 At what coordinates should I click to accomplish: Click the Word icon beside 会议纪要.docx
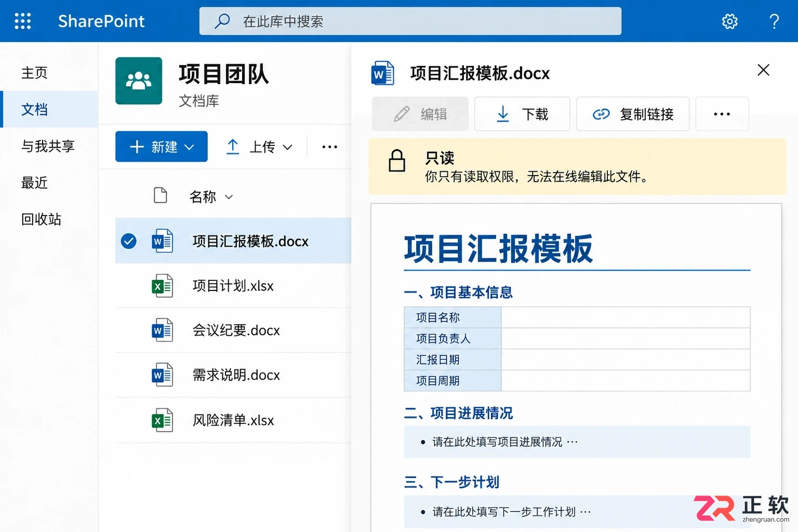point(162,330)
